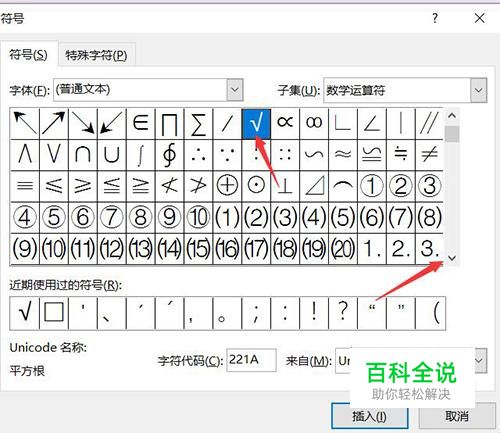Click the symbol grid scrollbar thumb
The width and height of the screenshot is (500, 433).
point(452,134)
